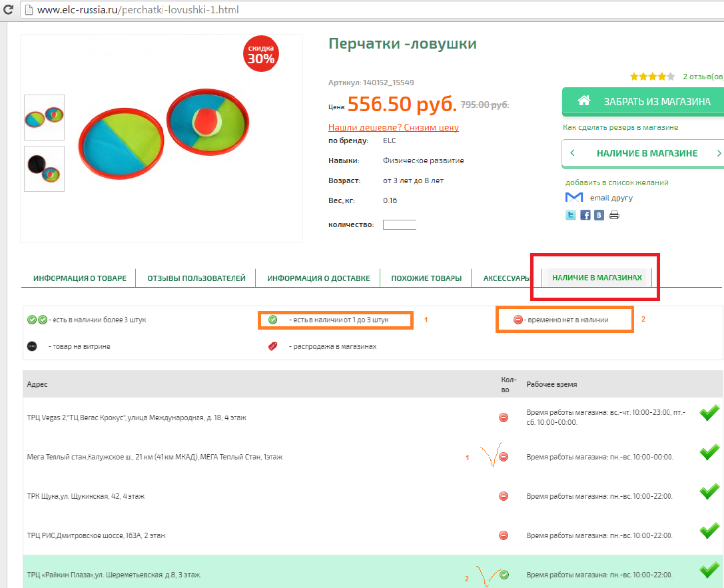Click the printer icon to print page
This screenshot has width=724, height=588.
click(x=613, y=215)
